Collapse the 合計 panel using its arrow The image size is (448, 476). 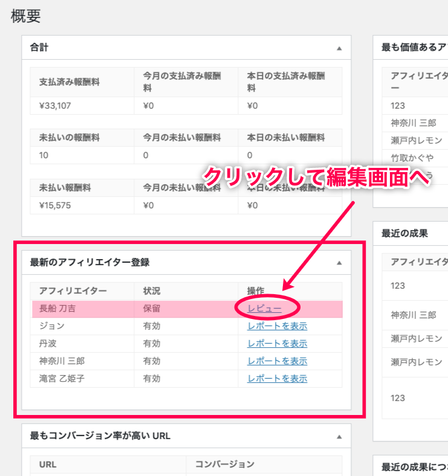pyautogui.click(x=339, y=48)
